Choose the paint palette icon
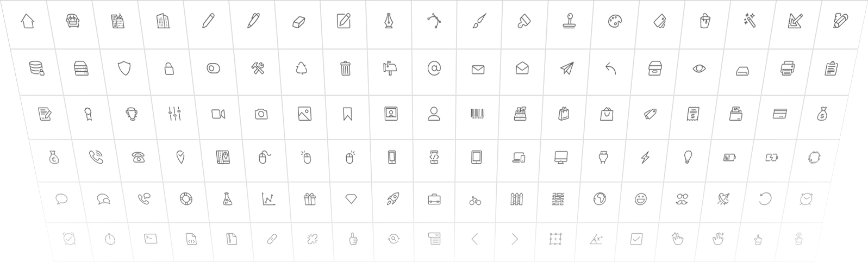This screenshot has height=262, width=868. coord(613,21)
